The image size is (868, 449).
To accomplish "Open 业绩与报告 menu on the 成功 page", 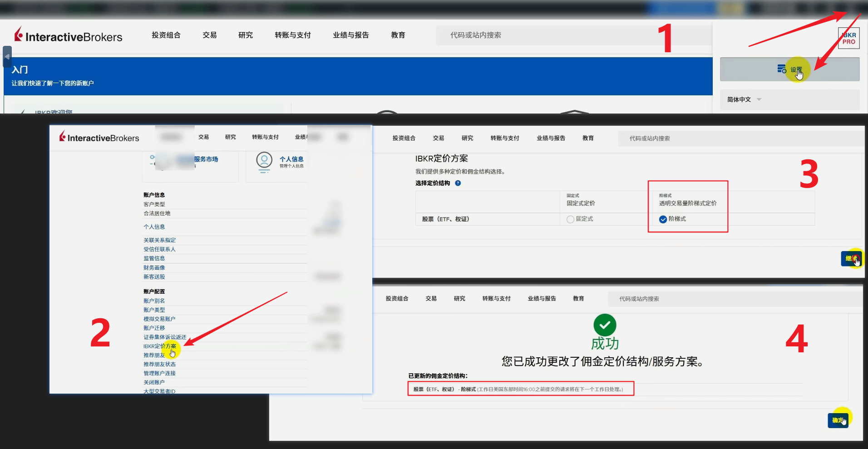I will 542,298.
